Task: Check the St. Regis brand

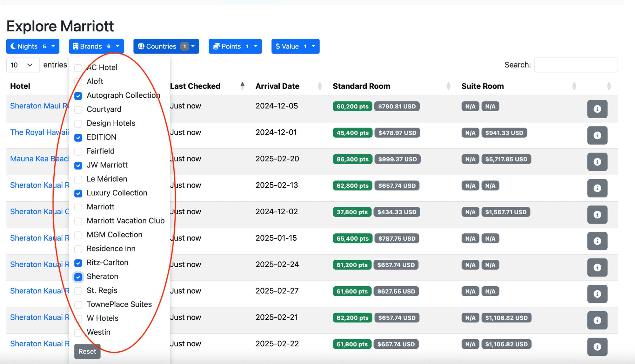Action: pyautogui.click(x=78, y=291)
